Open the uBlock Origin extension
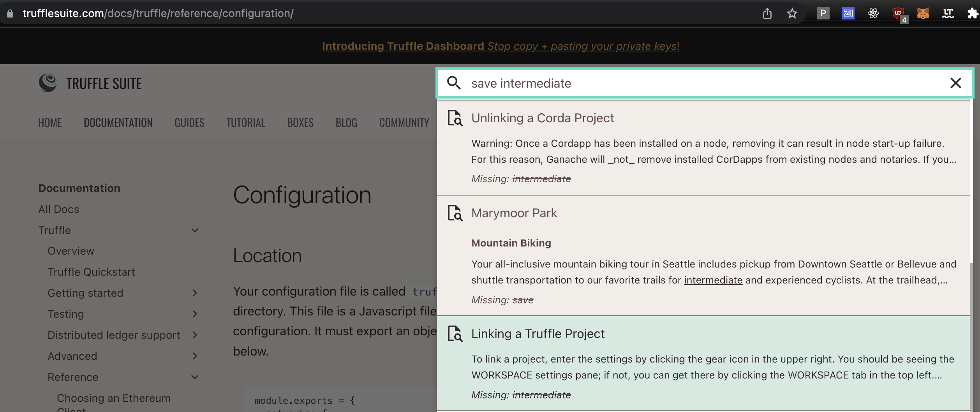 click(x=899, y=13)
